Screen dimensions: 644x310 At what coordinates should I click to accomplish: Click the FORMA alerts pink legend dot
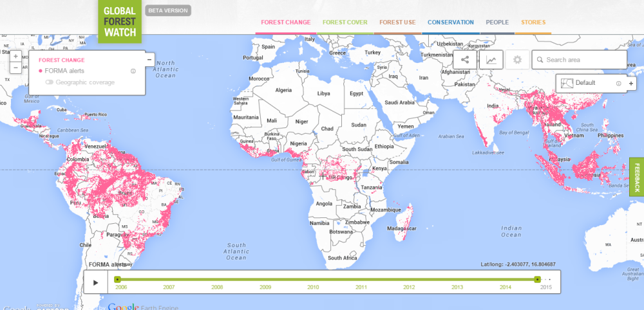click(40, 71)
